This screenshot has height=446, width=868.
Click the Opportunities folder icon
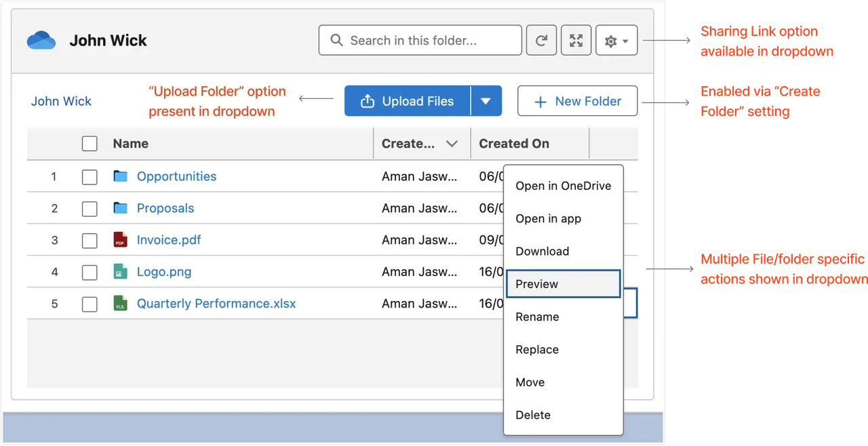[121, 176]
